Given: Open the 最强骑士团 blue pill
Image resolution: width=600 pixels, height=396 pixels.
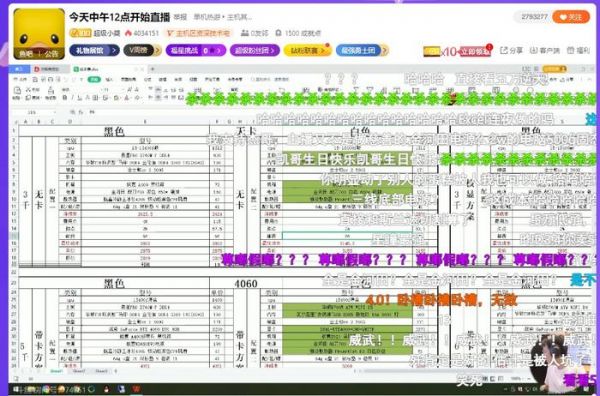Looking at the screenshot, I should tap(362, 50).
